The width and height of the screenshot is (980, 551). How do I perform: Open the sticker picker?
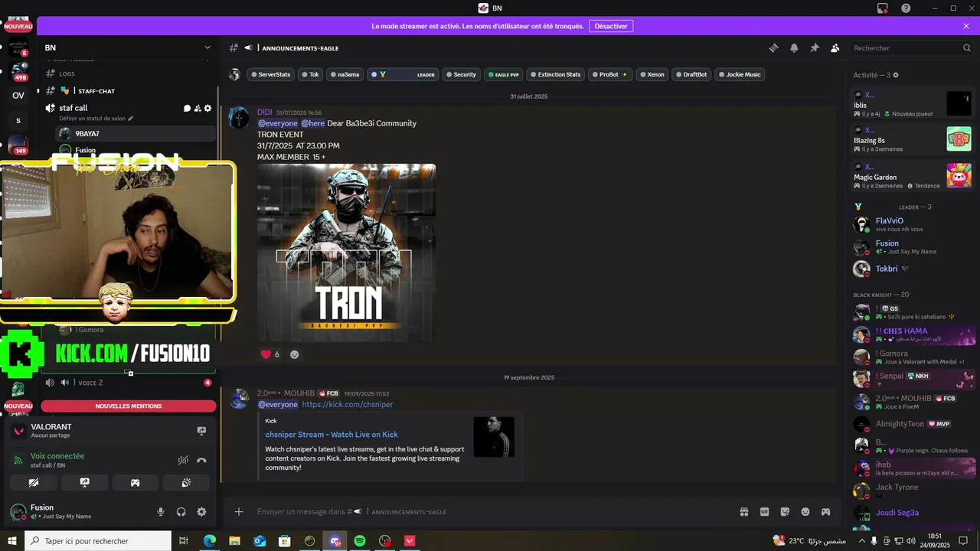(785, 512)
